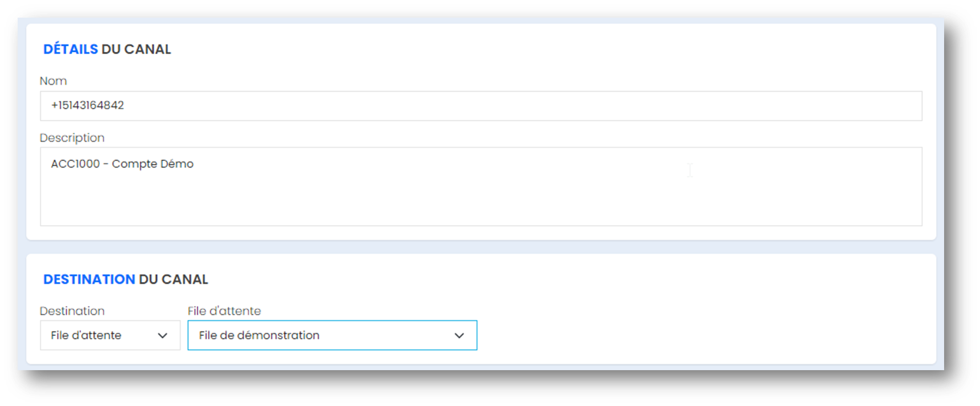
Task: Click chevron arrow beside File de démonstration
Action: click(x=459, y=335)
